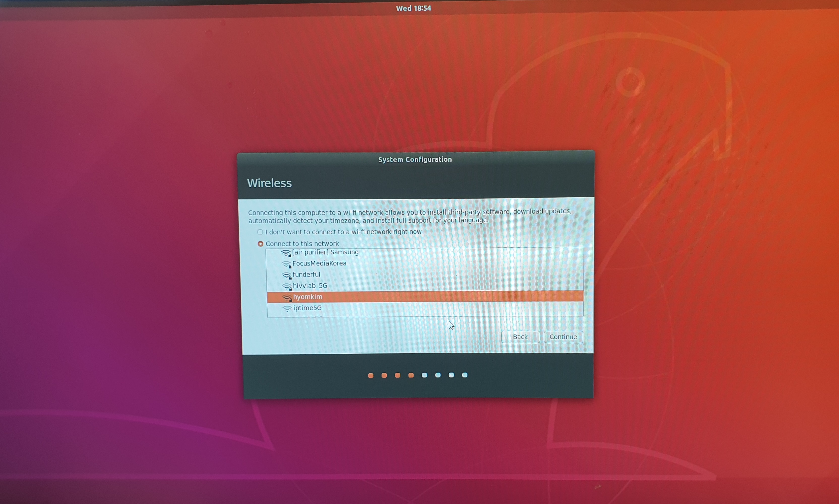The height and width of the screenshot is (504, 839).
Task: Click the fourth orange progress dot
Action: [x=411, y=375]
